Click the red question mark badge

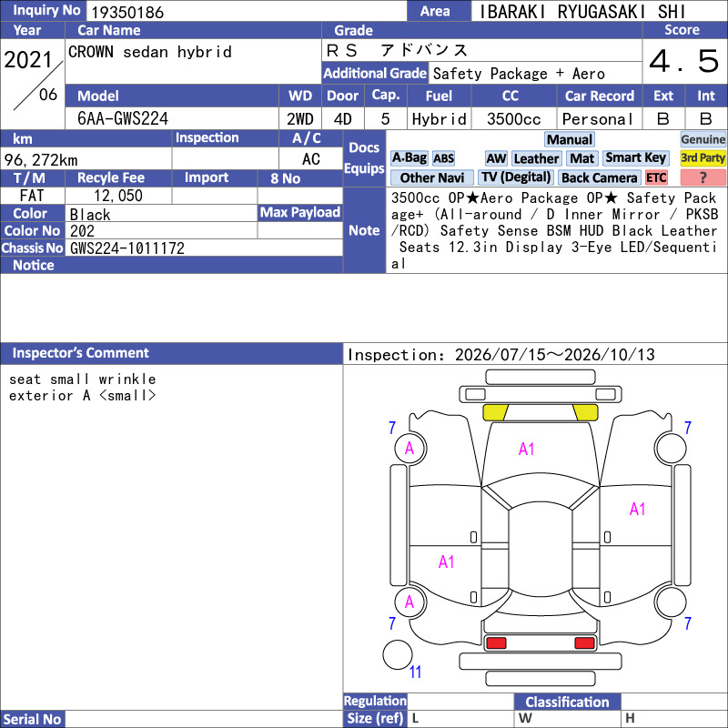click(x=703, y=177)
